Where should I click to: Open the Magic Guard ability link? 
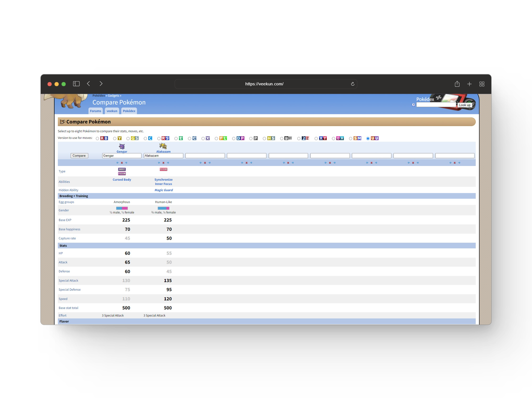163,190
